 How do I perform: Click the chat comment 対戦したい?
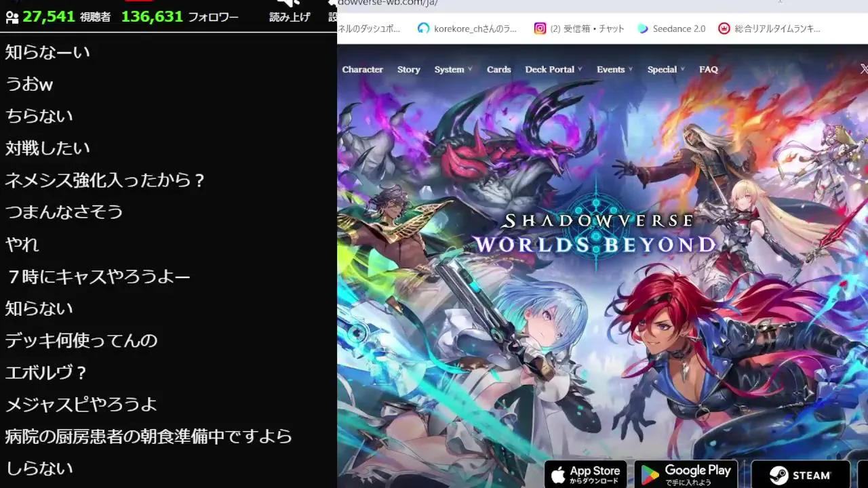coord(47,148)
